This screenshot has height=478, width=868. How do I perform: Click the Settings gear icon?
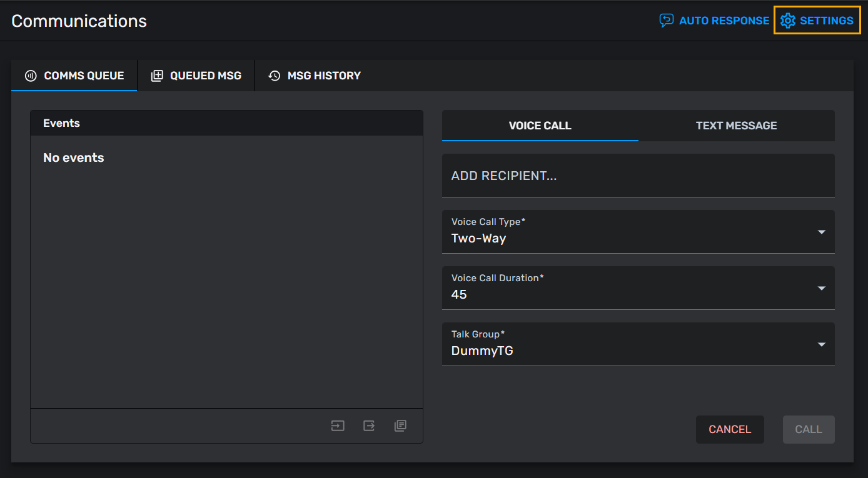[x=788, y=21]
